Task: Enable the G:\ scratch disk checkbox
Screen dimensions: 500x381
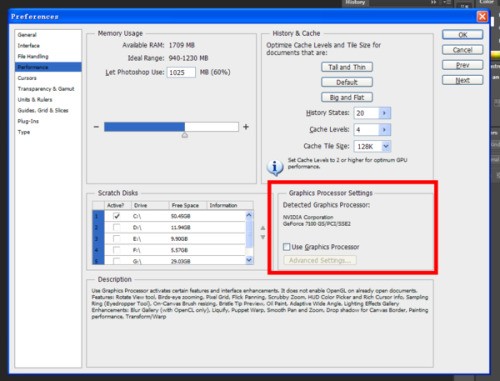Action: [x=117, y=261]
